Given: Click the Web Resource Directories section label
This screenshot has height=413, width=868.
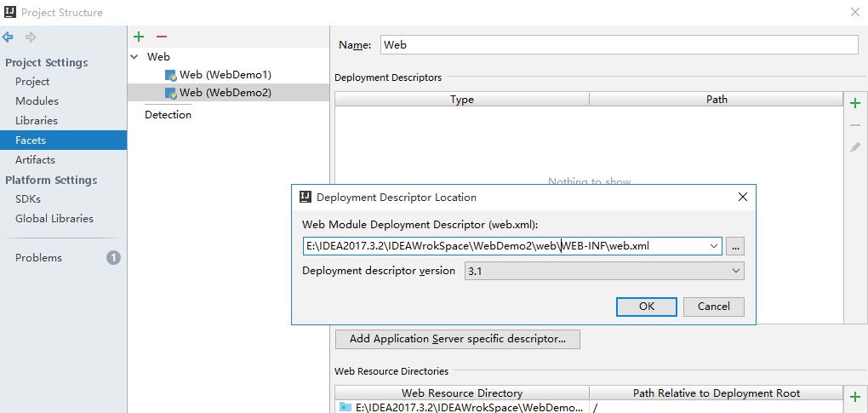Looking at the screenshot, I should coord(391,371).
